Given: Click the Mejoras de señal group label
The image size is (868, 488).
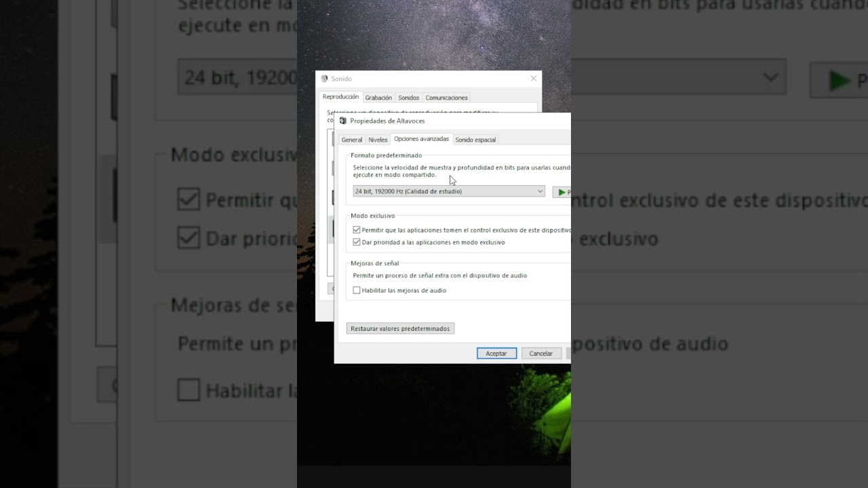Looking at the screenshot, I should pos(374,263).
